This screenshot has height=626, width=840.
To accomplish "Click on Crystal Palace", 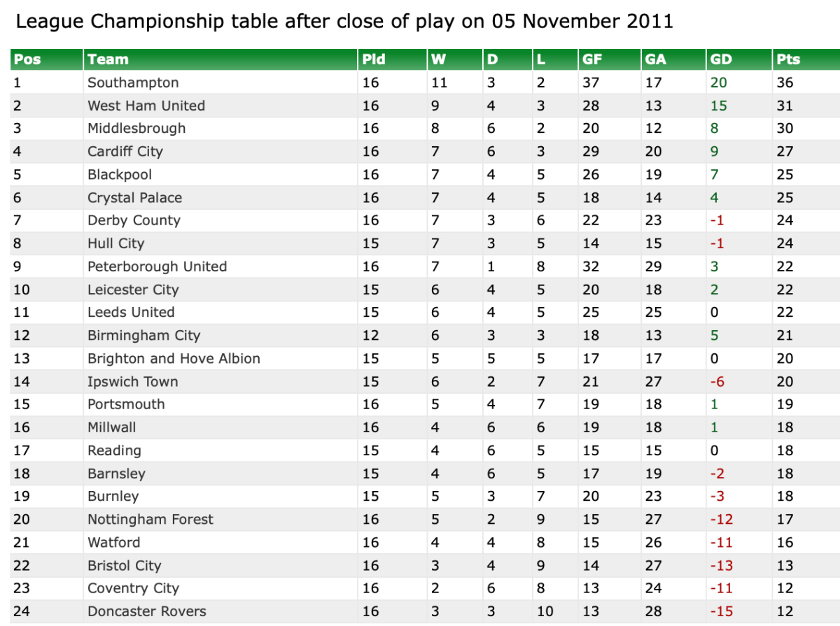I will pos(134,198).
